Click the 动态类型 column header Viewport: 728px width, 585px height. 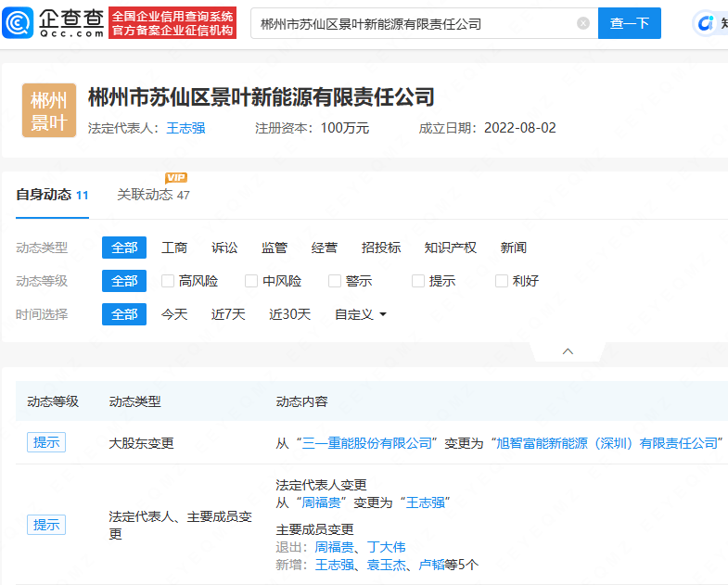click(x=134, y=401)
